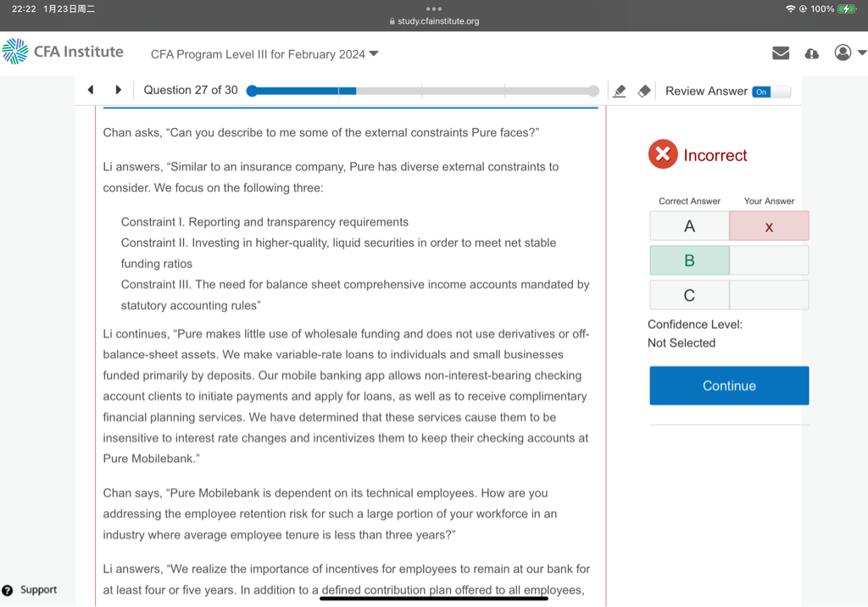Go to the previous question arrow

coord(91,90)
